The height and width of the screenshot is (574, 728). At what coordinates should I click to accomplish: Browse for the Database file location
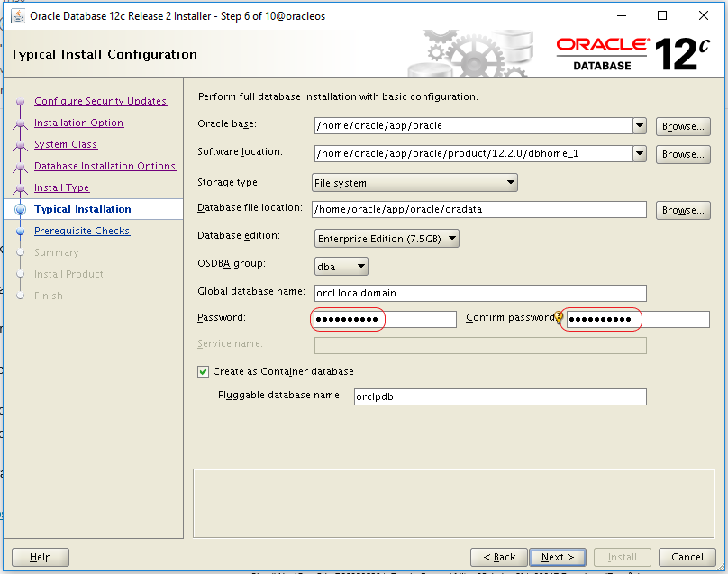683,210
